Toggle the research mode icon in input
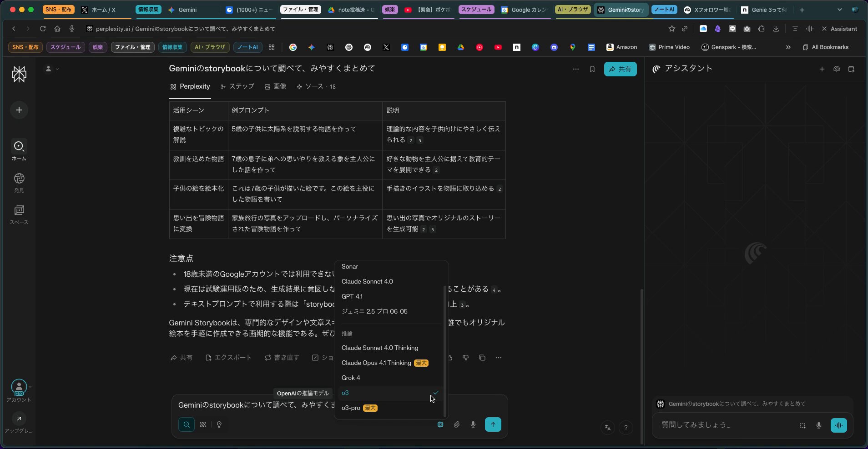The image size is (868, 449). [x=203, y=424]
